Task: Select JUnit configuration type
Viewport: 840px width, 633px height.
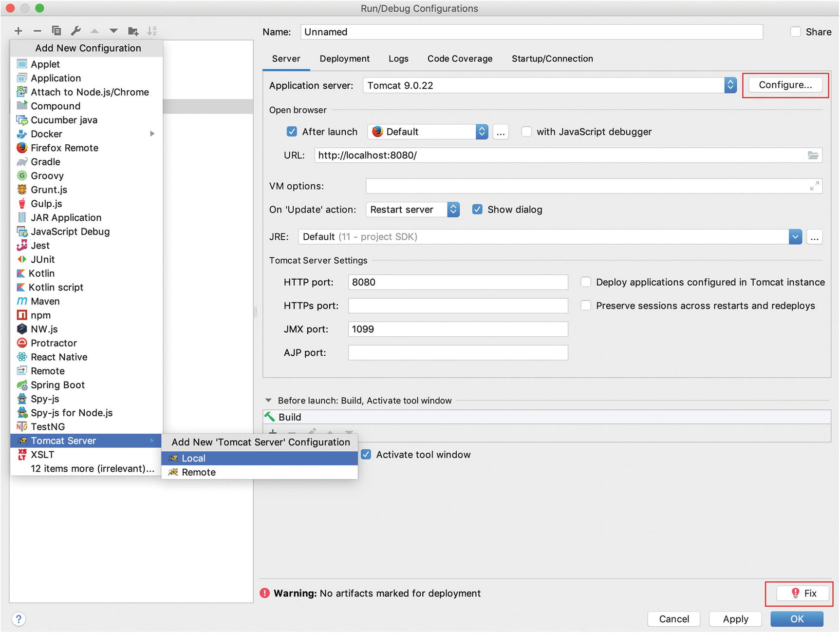Action: 86,260
